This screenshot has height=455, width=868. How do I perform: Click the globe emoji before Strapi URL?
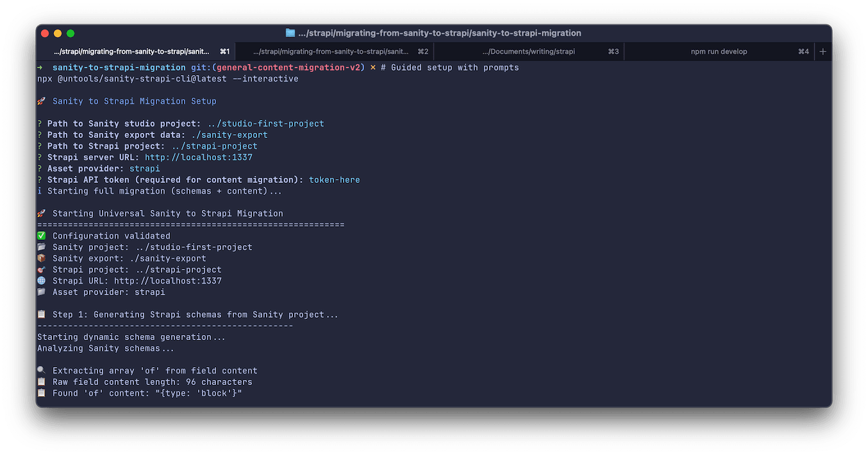[42, 281]
